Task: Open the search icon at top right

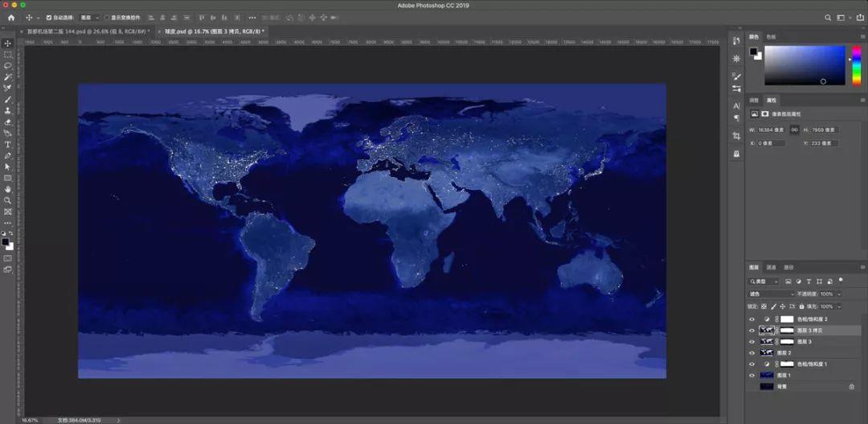Action: point(828,18)
